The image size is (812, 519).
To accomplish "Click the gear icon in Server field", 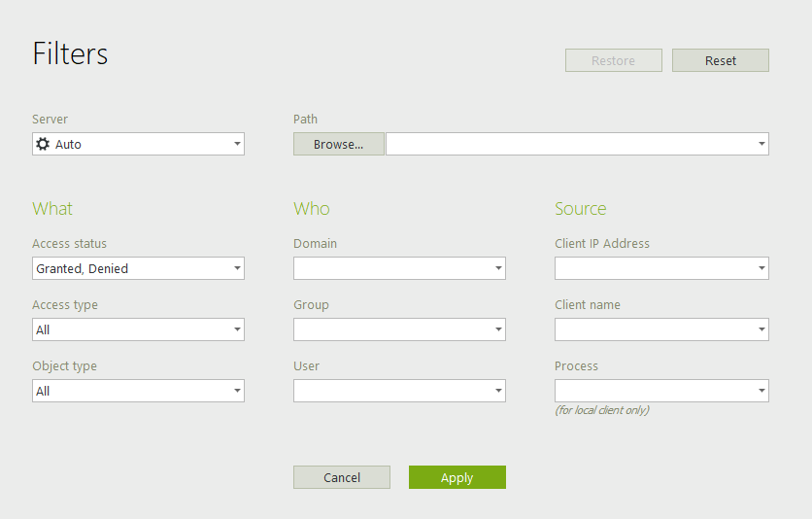I will 43,144.
